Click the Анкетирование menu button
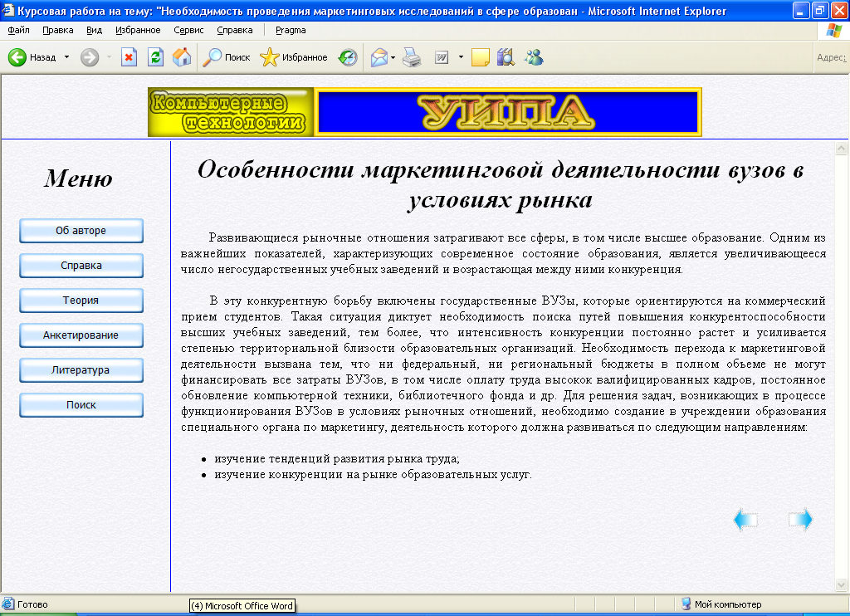The image size is (850, 616). [x=81, y=335]
